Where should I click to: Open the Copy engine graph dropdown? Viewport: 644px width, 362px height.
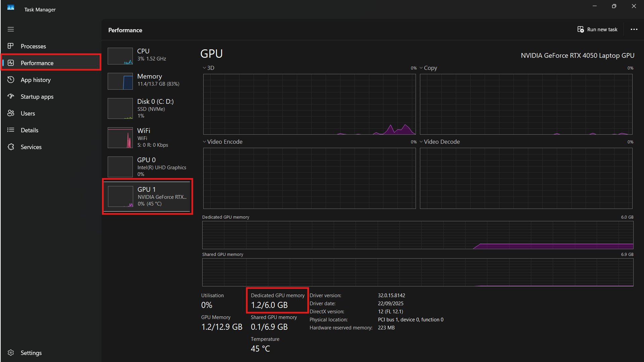coord(421,68)
